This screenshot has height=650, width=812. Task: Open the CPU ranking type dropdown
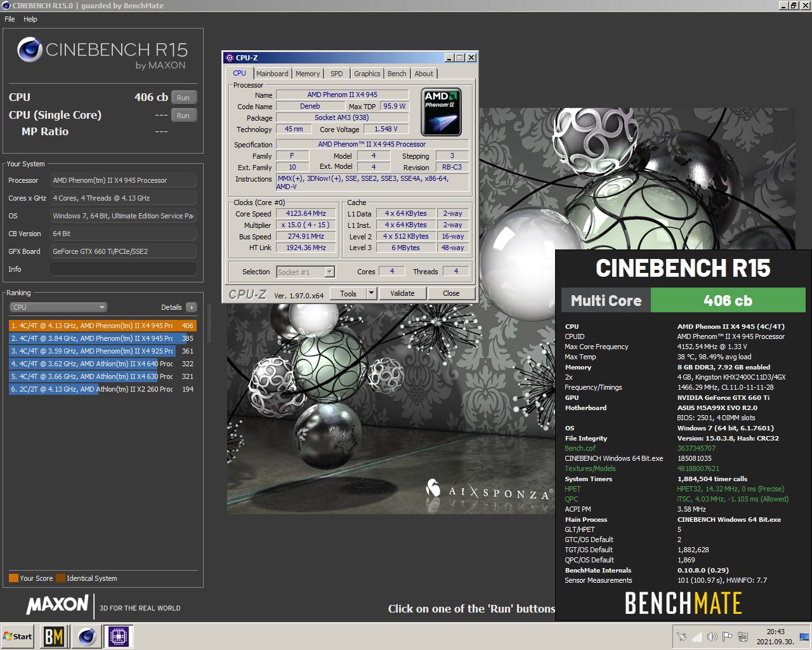pyautogui.click(x=58, y=307)
